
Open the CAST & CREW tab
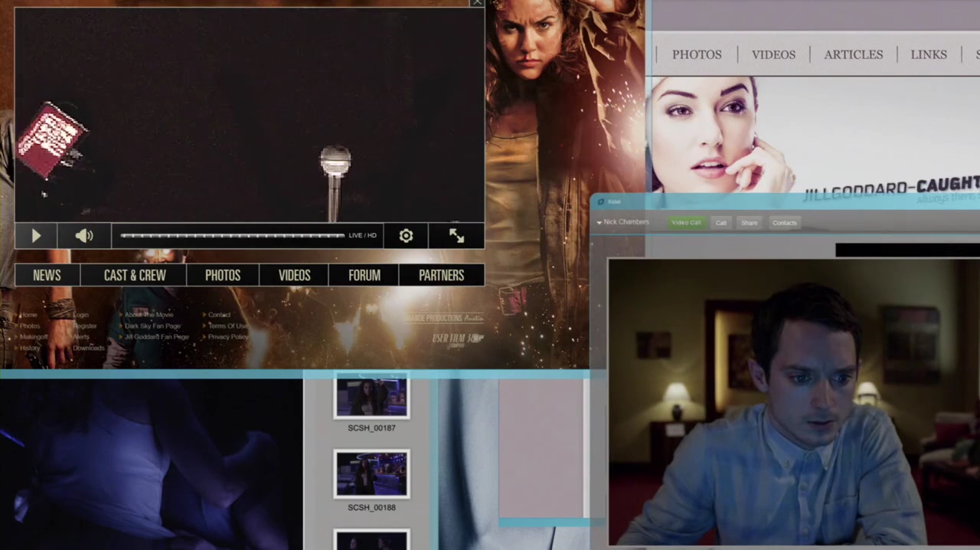click(135, 275)
